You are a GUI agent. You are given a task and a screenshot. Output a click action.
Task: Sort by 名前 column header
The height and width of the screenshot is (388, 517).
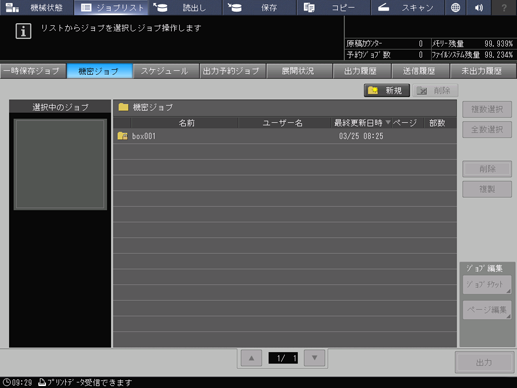[x=185, y=123]
